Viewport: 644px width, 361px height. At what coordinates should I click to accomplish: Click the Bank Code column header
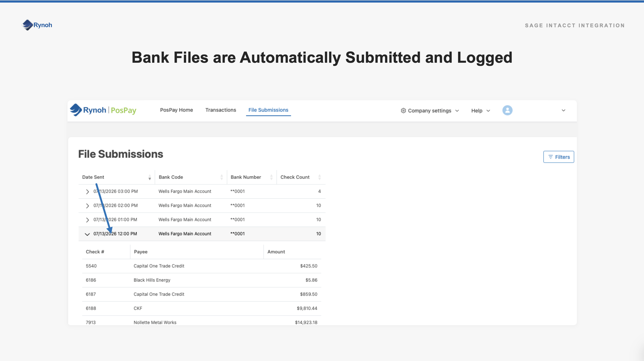tap(171, 177)
